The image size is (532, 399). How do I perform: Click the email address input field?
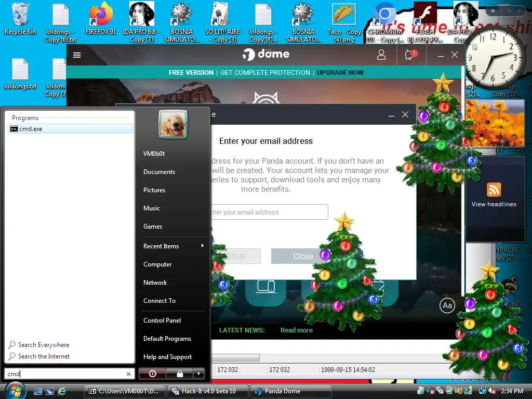pos(269,212)
